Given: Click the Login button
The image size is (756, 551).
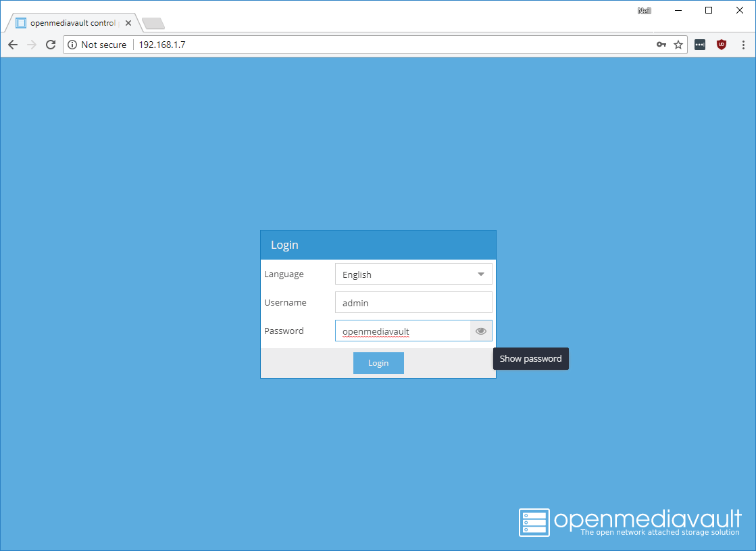Looking at the screenshot, I should pyautogui.click(x=378, y=363).
